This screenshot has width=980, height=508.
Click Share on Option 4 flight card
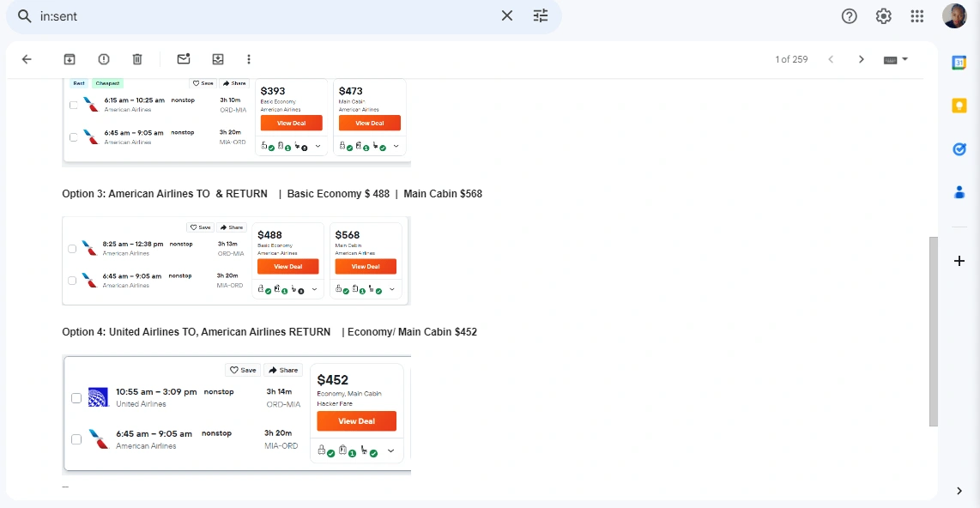pyautogui.click(x=283, y=370)
